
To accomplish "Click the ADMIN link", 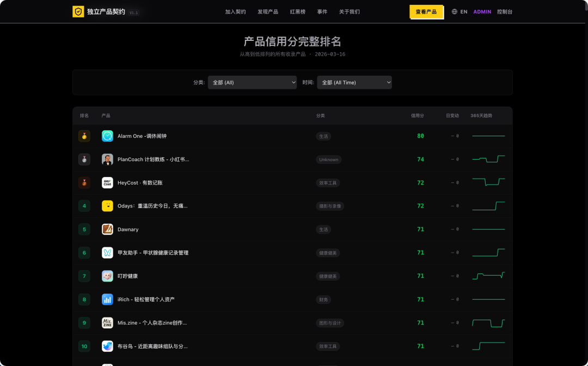I will click(x=482, y=11).
